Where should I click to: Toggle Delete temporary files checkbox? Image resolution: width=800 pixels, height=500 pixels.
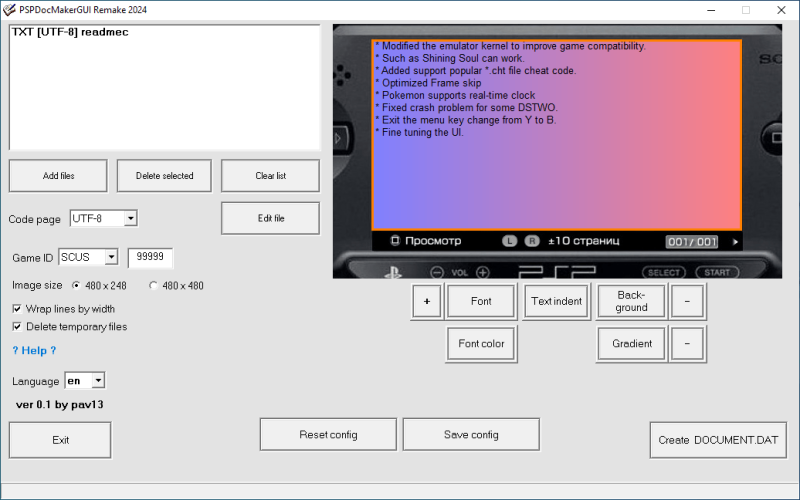17,327
